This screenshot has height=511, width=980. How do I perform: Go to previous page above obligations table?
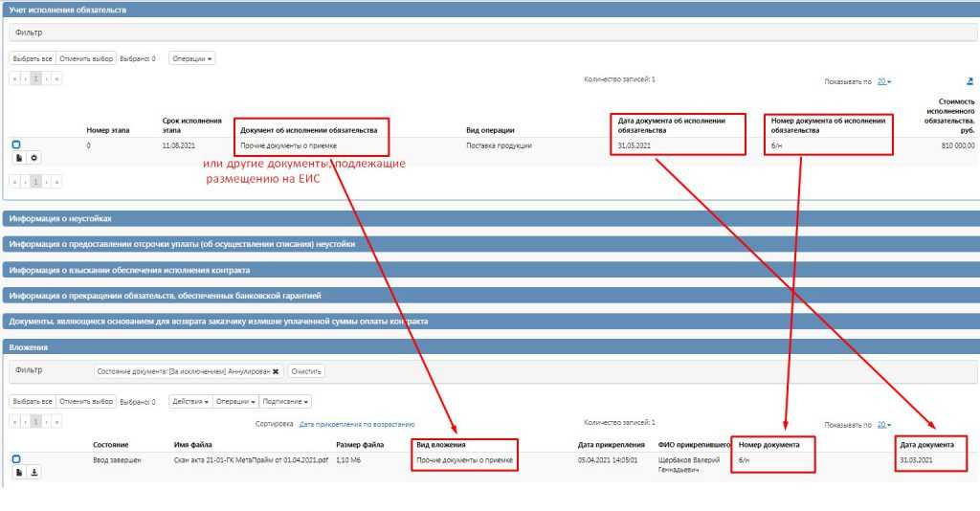pos(25,78)
